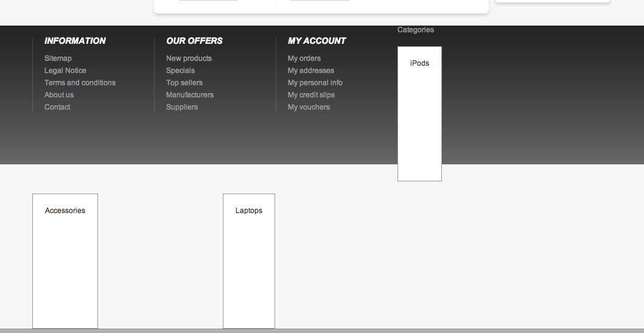Viewport: 644px width, 333px height.
Task: Select the Accessories category box
Action: [x=65, y=261]
